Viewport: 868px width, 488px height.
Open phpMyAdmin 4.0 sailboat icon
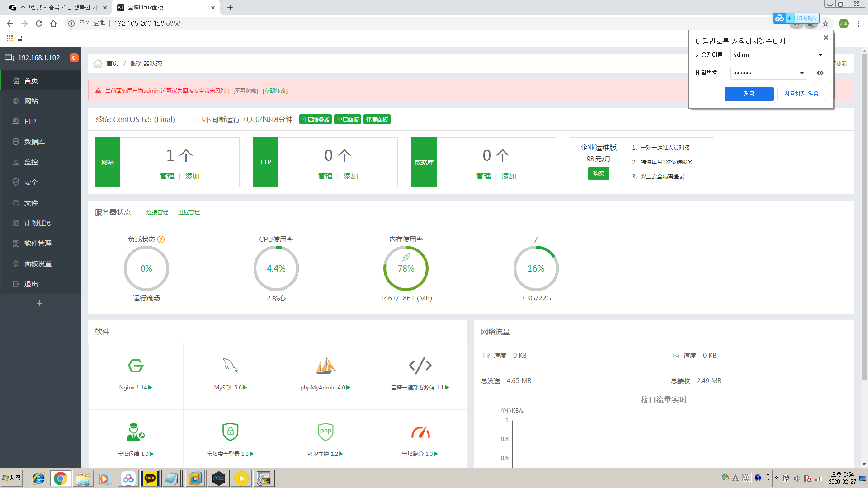tap(325, 366)
